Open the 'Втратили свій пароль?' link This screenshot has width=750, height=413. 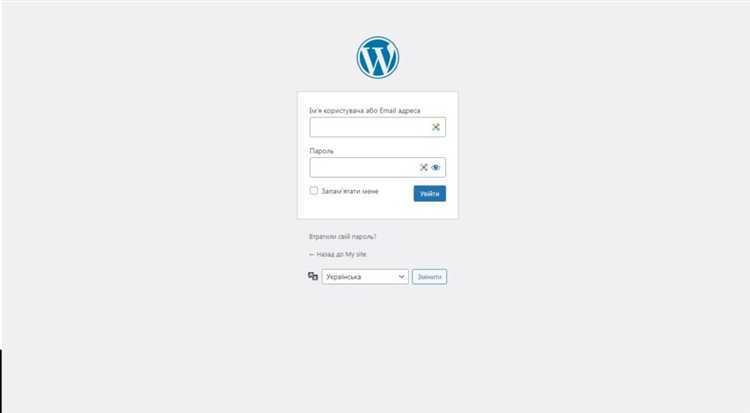[x=342, y=236]
